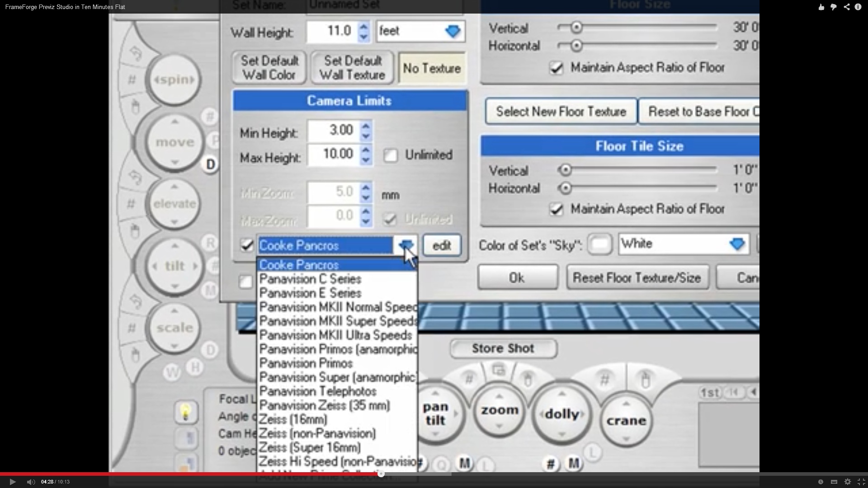The height and width of the screenshot is (488, 868).
Task: Select Panavision Primos from lens list
Action: (306, 363)
